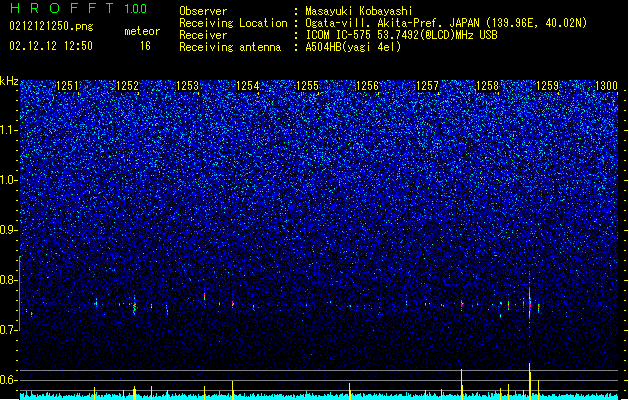Click the 1252 time marker

[128, 86]
